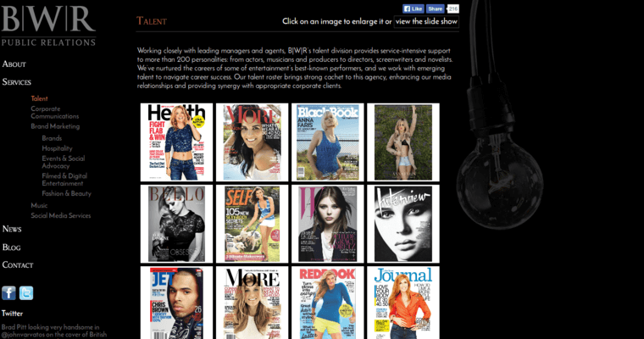This screenshot has width=644, height=339.
Task: Click the Facebook Share button
Action: [x=435, y=8]
